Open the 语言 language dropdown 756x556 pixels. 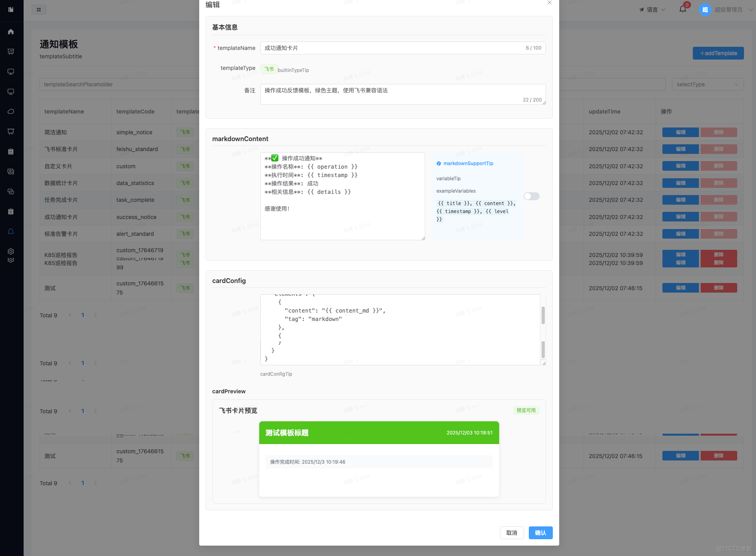coord(652,10)
